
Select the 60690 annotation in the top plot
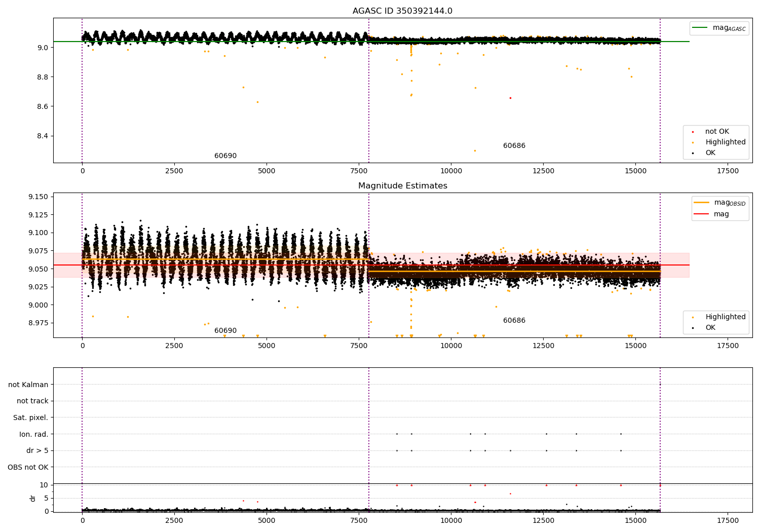pos(225,156)
